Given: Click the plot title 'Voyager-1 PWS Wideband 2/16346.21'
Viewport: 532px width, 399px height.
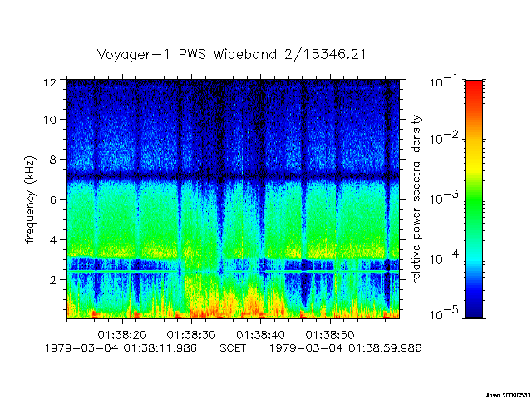Looking at the screenshot, I should [232, 55].
